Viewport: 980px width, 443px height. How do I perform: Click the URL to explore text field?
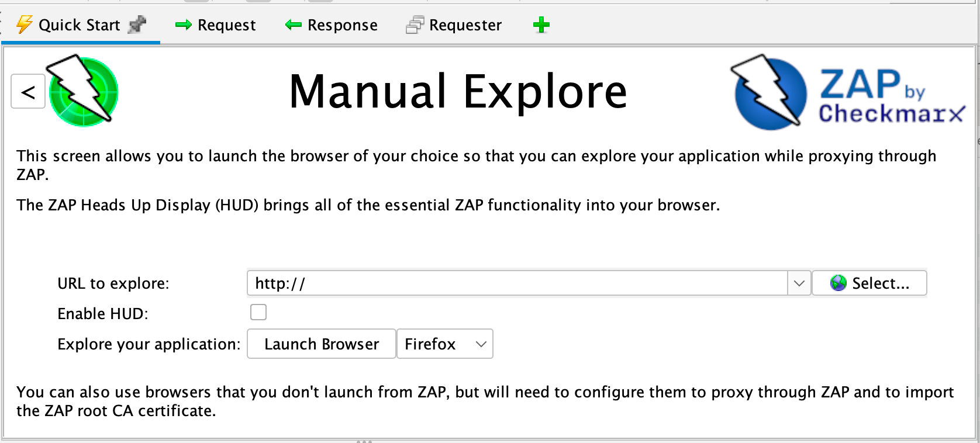click(x=517, y=283)
